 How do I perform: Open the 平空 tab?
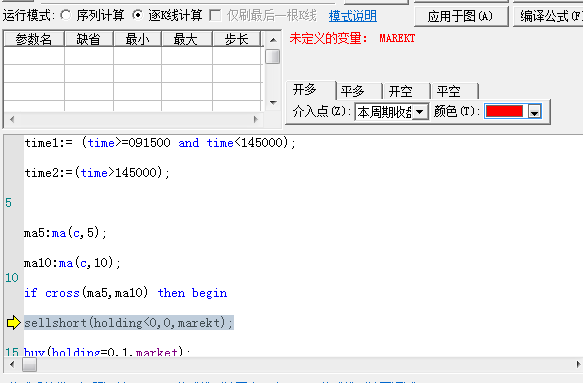click(x=454, y=91)
